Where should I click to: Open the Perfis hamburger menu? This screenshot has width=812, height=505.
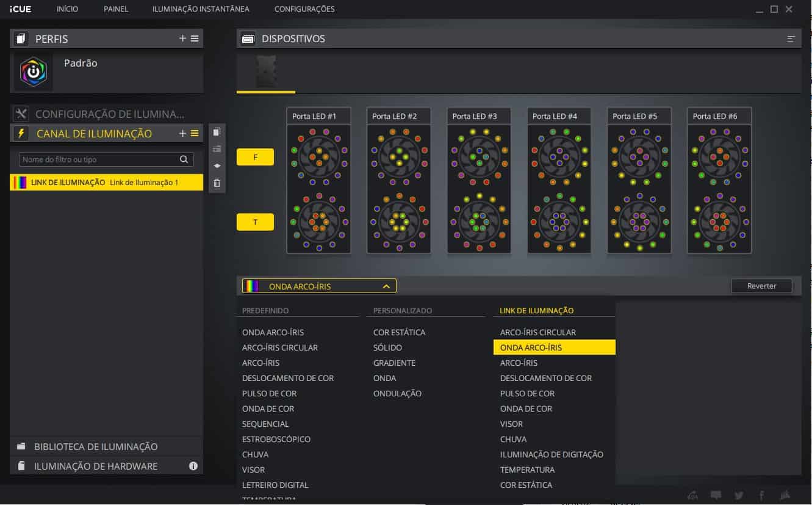pos(195,38)
